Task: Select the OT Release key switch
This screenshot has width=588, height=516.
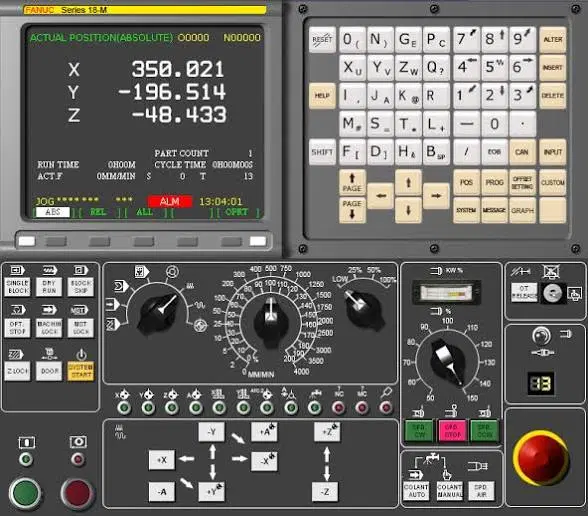Action: coord(553,293)
